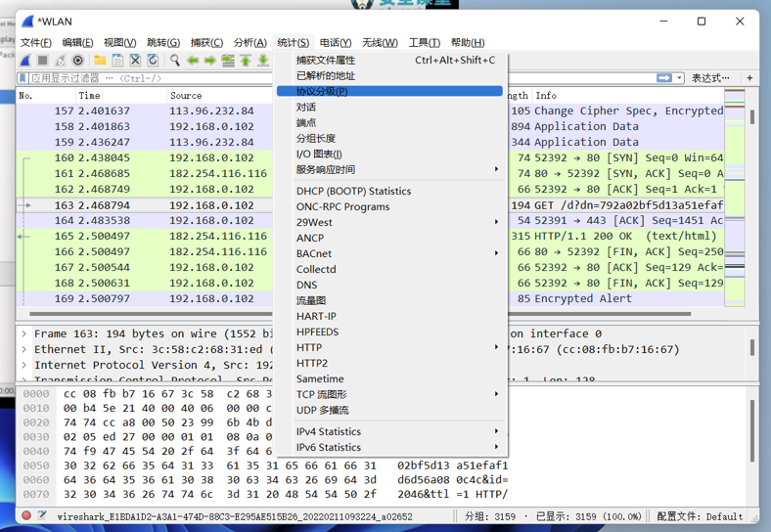
Task: Open the 29West submenu
Action: pyautogui.click(x=390, y=222)
